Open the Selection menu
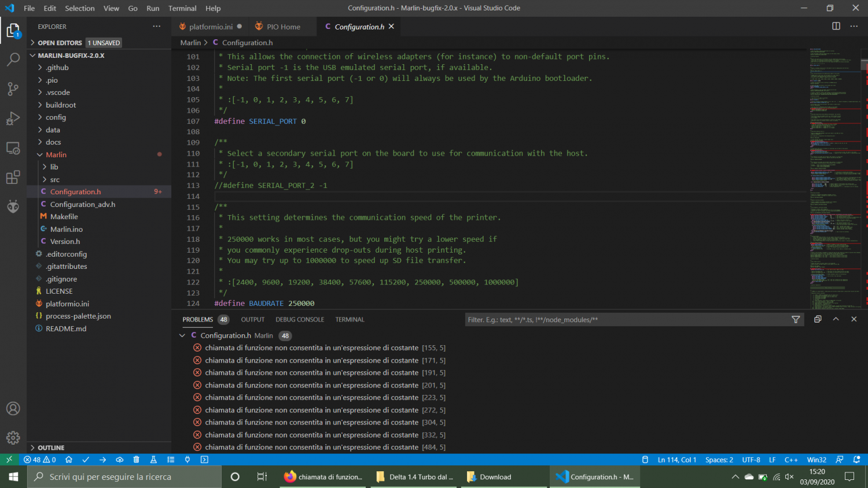 (80, 8)
